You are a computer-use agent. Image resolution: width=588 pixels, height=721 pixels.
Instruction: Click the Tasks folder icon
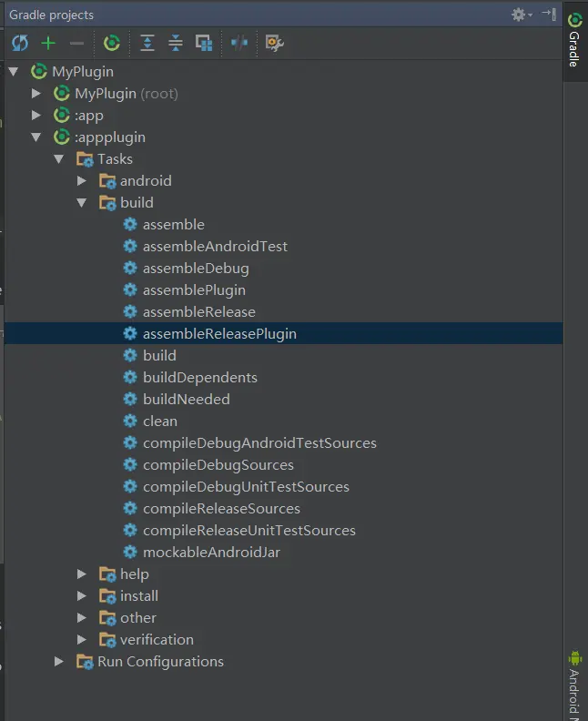85,159
